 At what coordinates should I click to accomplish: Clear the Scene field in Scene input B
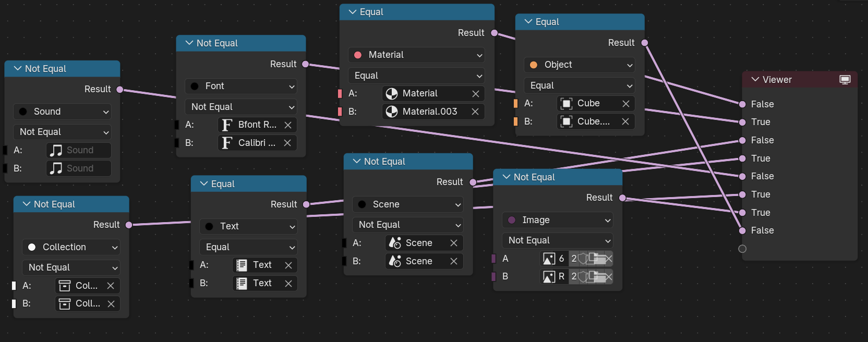[454, 261]
